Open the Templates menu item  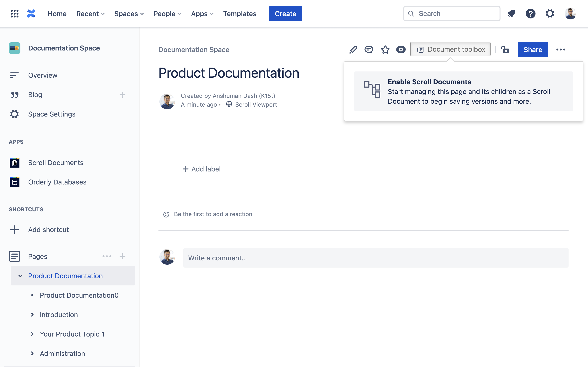pyautogui.click(x=240, y=14)
